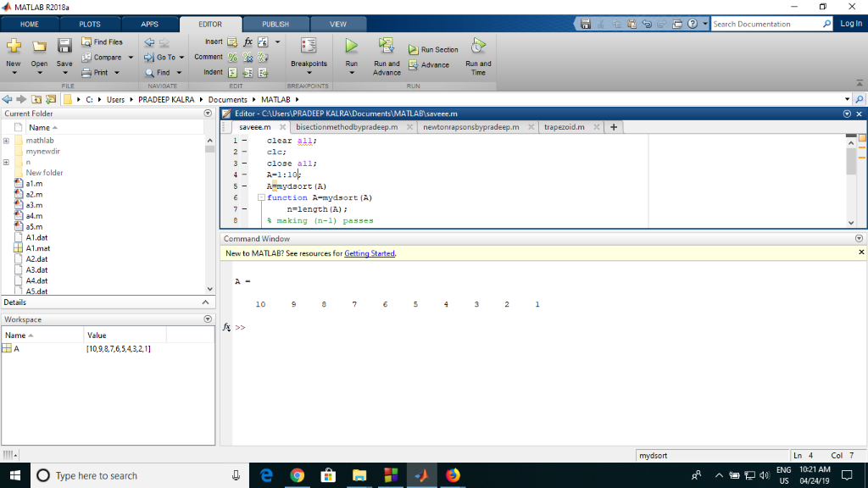The height and width of the screenshot is (488, 868).
Task: Click the fx insert function icon
Action: point(248,42)
